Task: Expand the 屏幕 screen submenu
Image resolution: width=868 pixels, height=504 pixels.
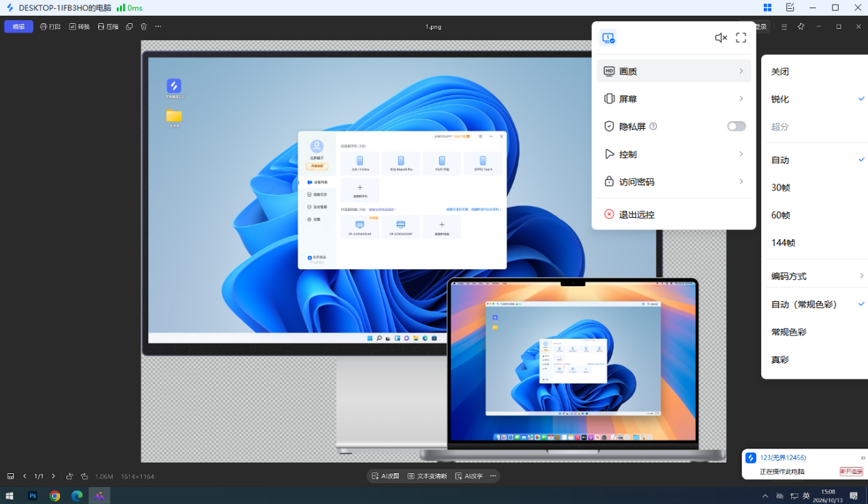Action: tap(674, 99)
